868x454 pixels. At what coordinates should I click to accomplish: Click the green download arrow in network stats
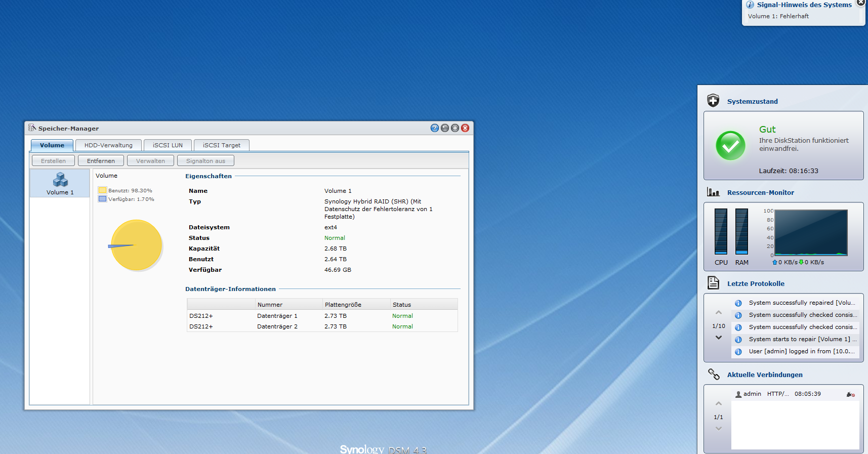pyautogui.click(x=801, y=262)
